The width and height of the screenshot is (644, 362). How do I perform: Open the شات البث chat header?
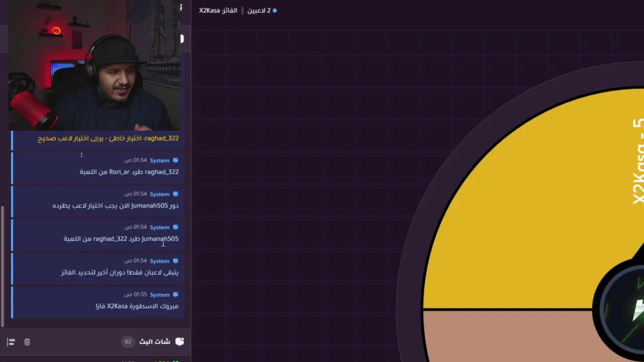(96, 342)
